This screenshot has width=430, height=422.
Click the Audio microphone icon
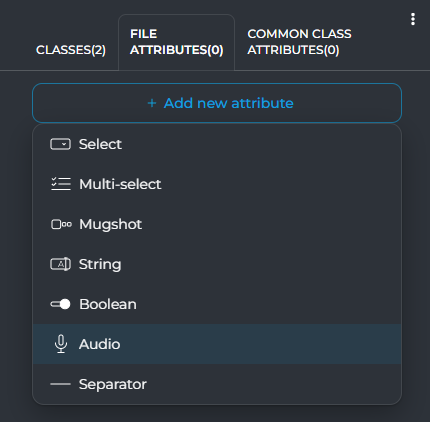(61, 344)
